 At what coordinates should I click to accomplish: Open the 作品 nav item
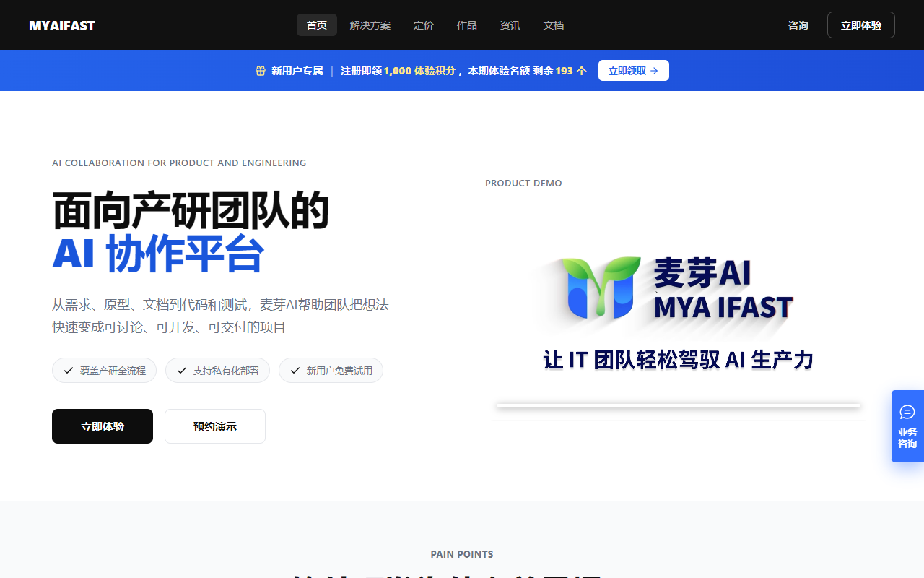click(467, 25)
